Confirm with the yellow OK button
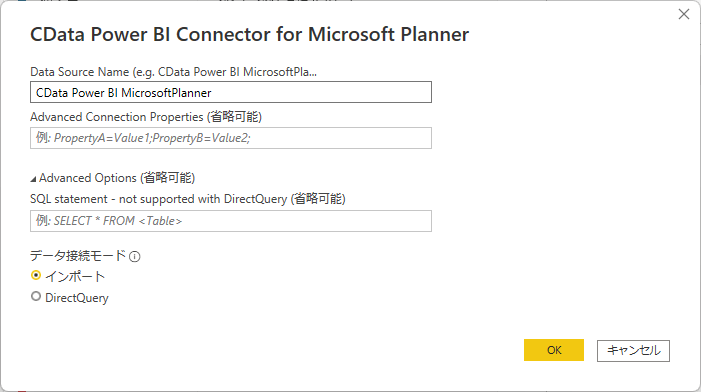Screen dimensions: 701x392 554,350
